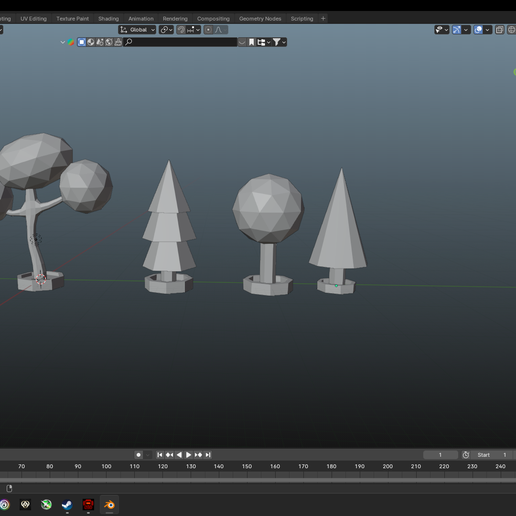Switch to the Shading workspace tab
516x516 pixels.
pos(108,19)
